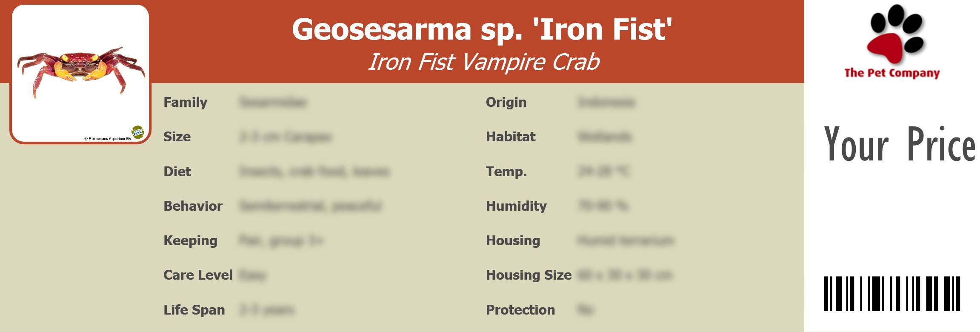The image size is (980, 332).
Task: Select the Life Span label
Action: coord(194,310)
